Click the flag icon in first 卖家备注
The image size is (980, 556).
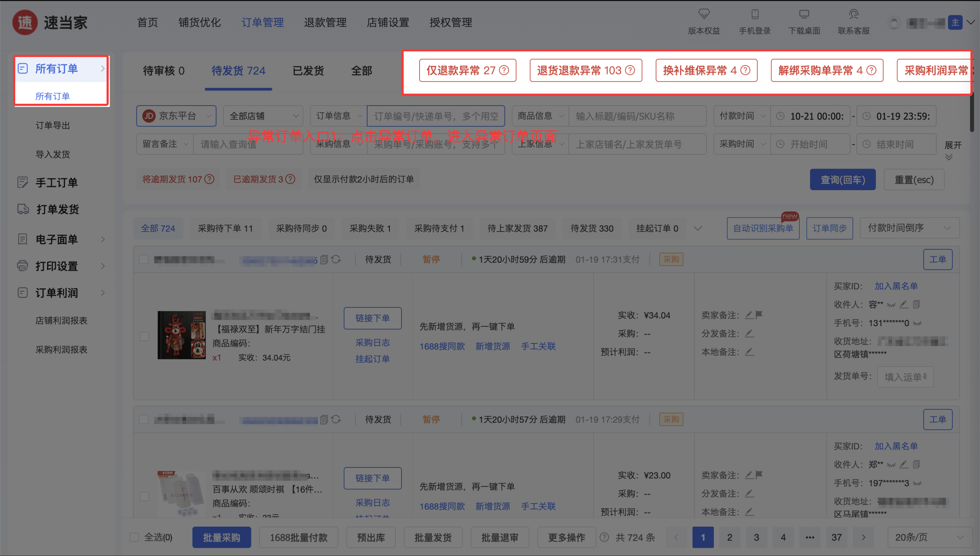[x=759, y=315]
